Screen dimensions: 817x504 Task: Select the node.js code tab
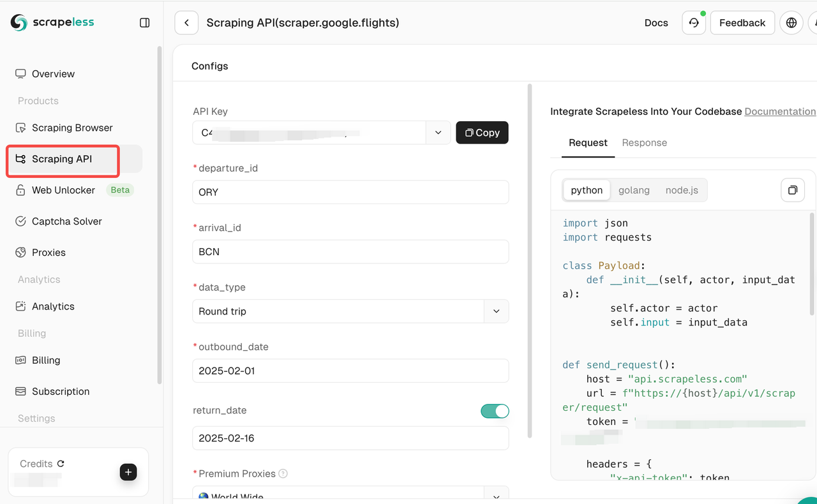pos(682,190)
